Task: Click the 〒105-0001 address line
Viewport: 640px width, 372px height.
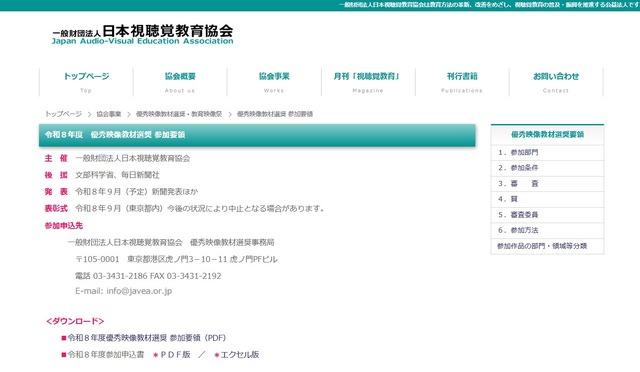Action: (176, 259)
